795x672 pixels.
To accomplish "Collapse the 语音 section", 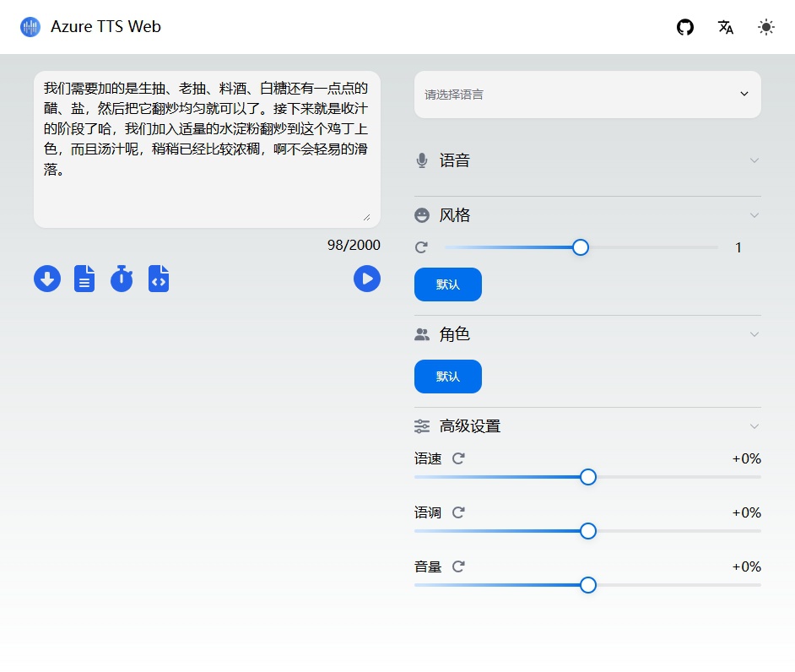I will click(754, 160).
